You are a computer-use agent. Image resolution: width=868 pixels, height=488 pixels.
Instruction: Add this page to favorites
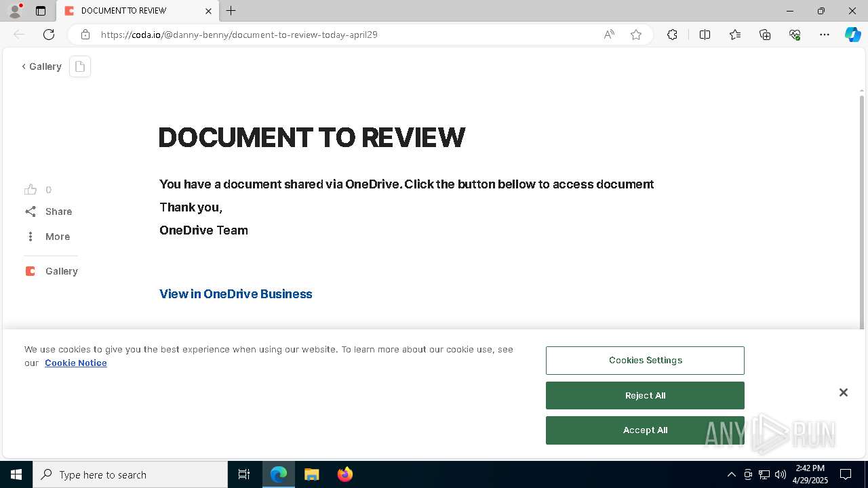coord(636,35)
